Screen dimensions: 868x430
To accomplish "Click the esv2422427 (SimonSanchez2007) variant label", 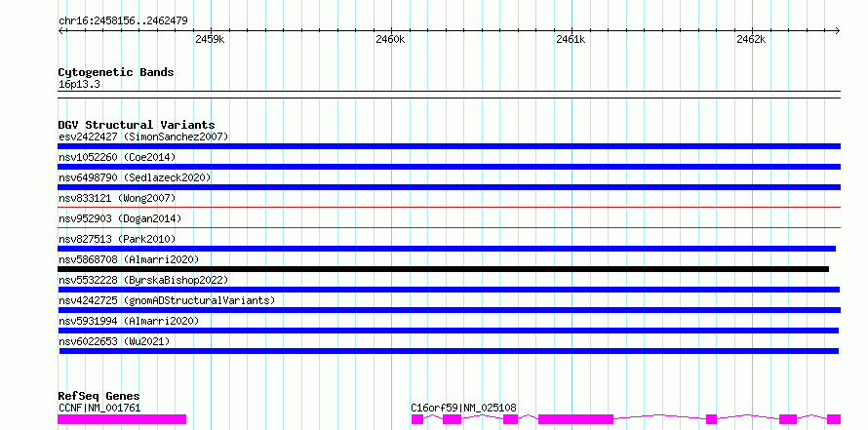I will click(143, 137).
